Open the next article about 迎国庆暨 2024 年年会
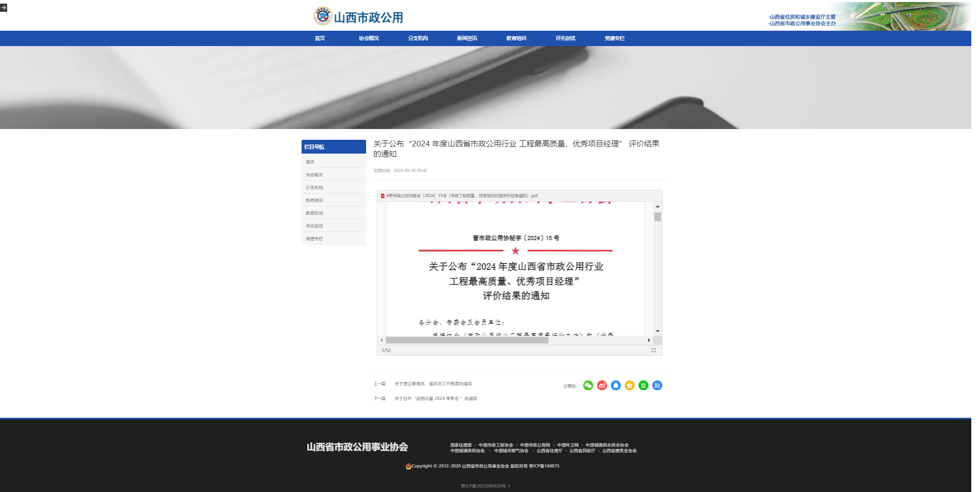Viewport: 980px width, 492px height. (x=436, y=398)
